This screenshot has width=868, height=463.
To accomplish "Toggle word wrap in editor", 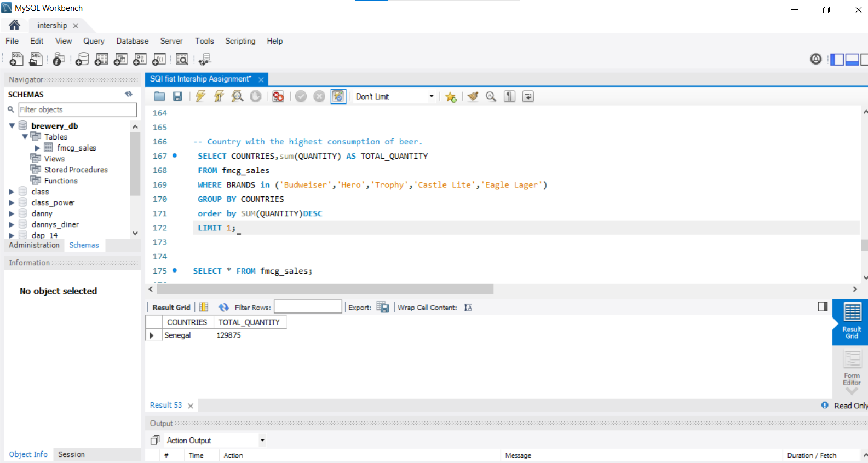I will point(528,96).
